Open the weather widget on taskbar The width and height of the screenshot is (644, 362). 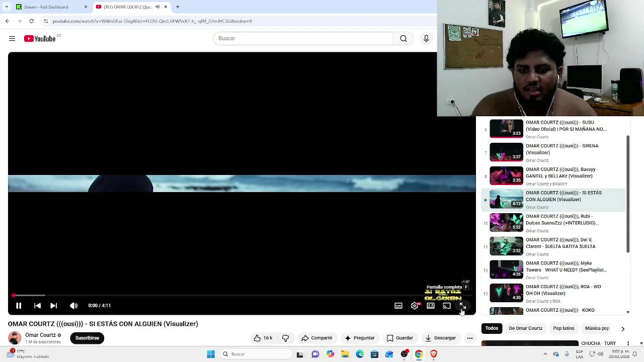click(28, 354)
